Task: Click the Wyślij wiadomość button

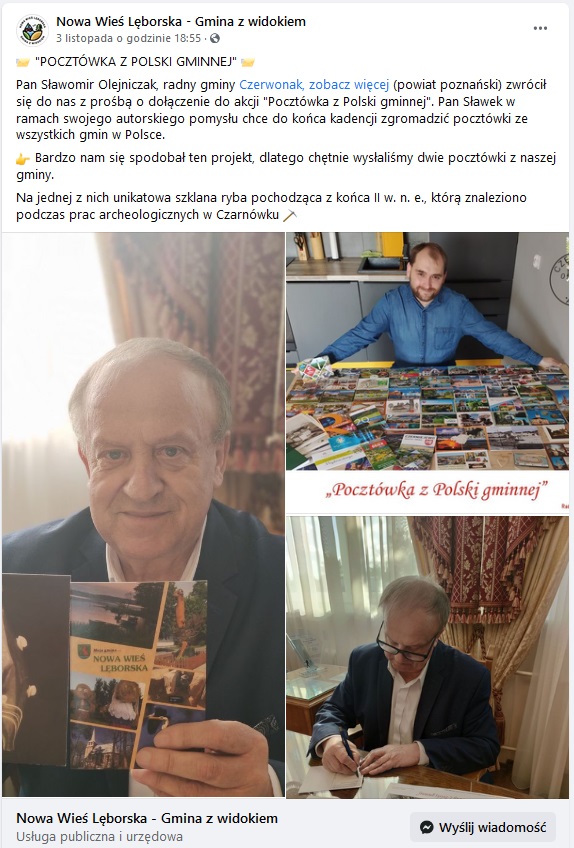Action: pos(483,827)
